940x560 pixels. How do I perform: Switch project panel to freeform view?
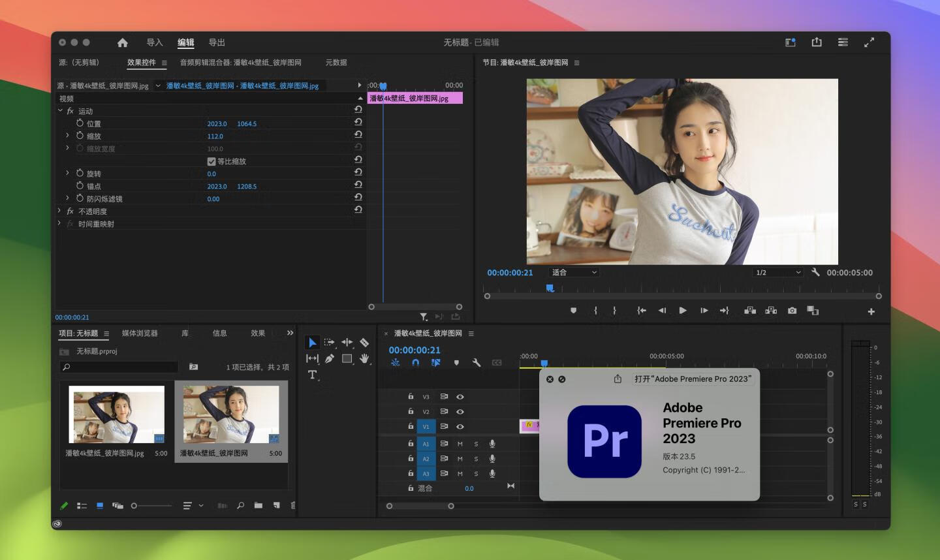pos(117,505)
